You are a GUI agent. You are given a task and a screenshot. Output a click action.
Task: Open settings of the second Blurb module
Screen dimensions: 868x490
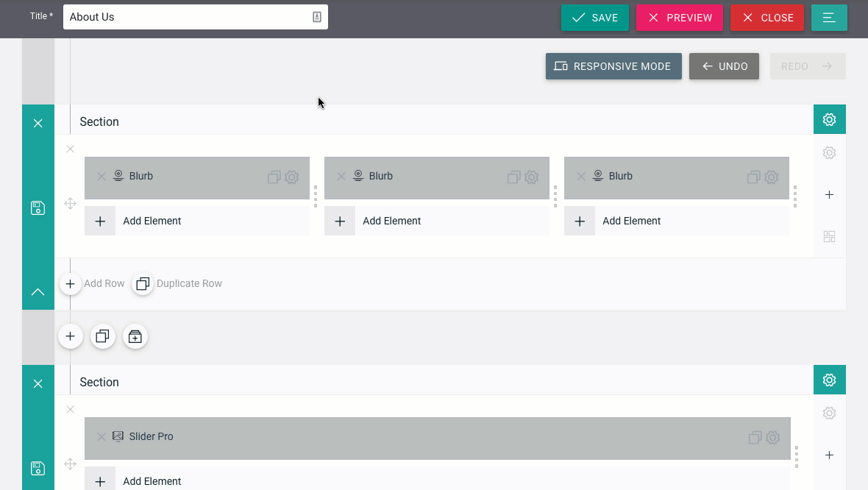532,177
